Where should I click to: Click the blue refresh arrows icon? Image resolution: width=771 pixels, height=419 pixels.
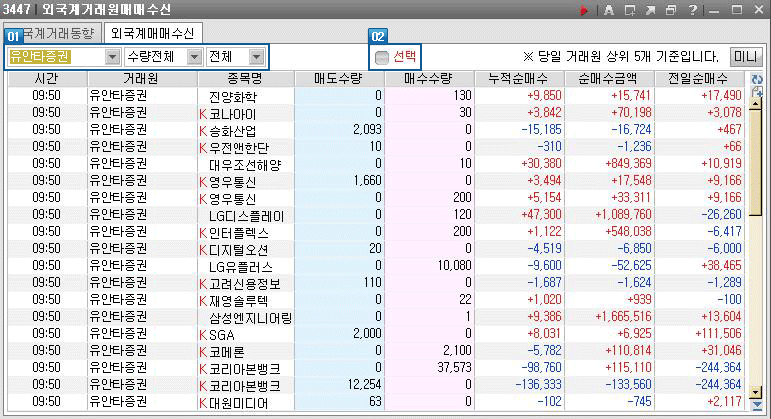(757, 79)
